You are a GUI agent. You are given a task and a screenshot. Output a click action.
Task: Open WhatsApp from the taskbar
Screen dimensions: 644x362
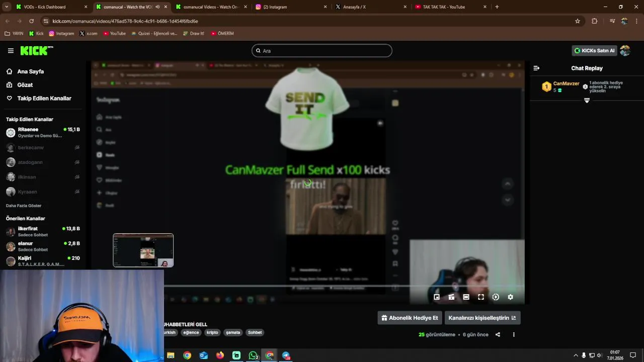coord(253,355)
